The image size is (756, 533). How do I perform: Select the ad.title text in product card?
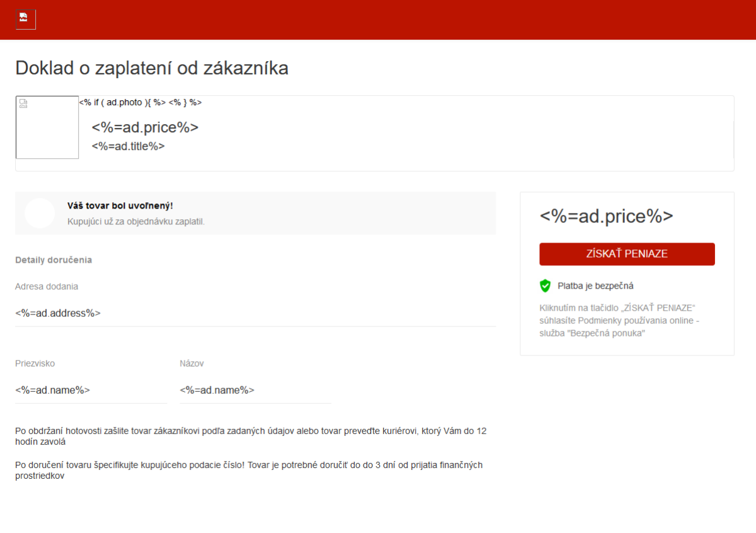point(128,146)
